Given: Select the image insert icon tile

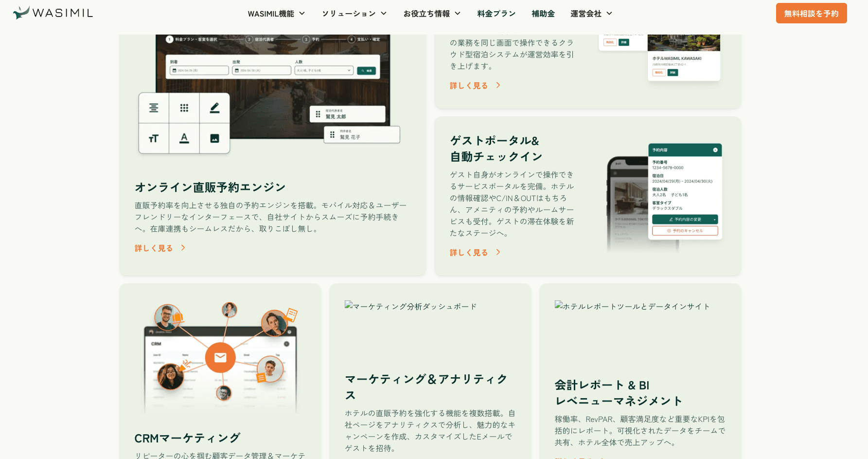Looking at the screenshot, I should click(214, 139).
